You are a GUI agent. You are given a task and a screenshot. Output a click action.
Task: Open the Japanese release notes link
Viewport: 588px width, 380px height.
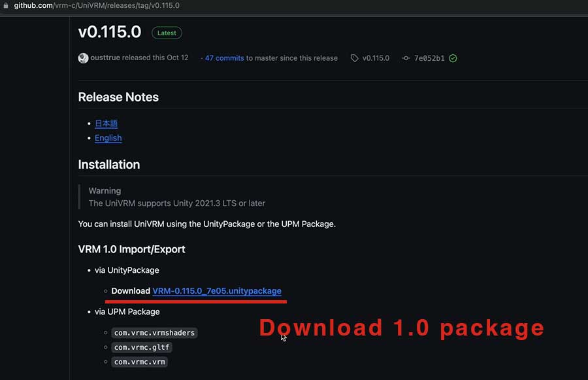pyautogui.click(x=106, y=124)
